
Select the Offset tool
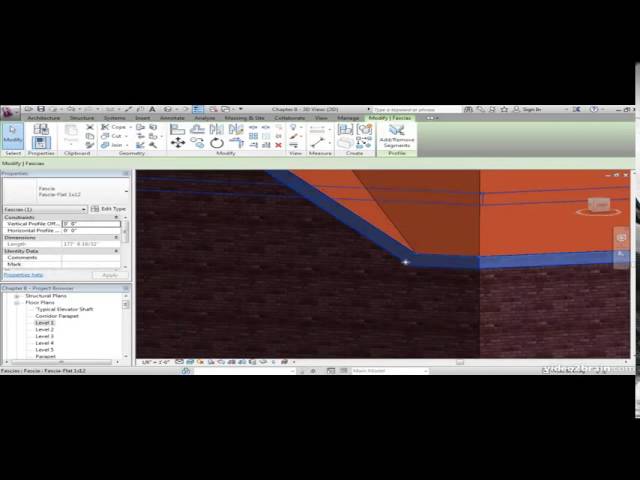click(197, 129)
